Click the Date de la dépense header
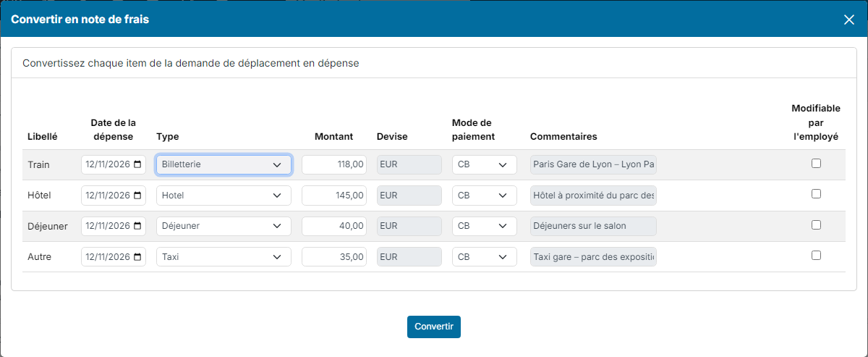The image size is (868, 357). (114, 130)
